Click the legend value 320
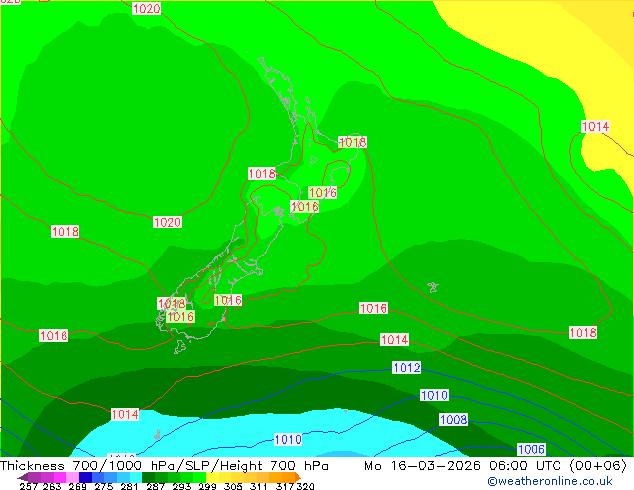Viewport: 634px width, 490px height. click(305, 486)
